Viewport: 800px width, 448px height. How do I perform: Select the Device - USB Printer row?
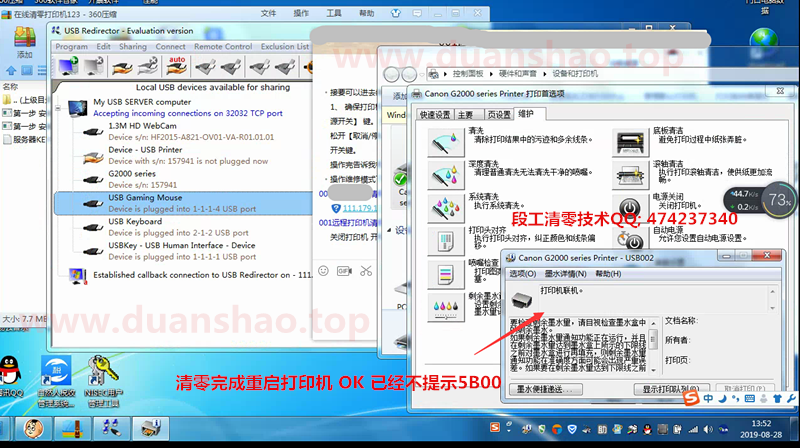(183, 155)
